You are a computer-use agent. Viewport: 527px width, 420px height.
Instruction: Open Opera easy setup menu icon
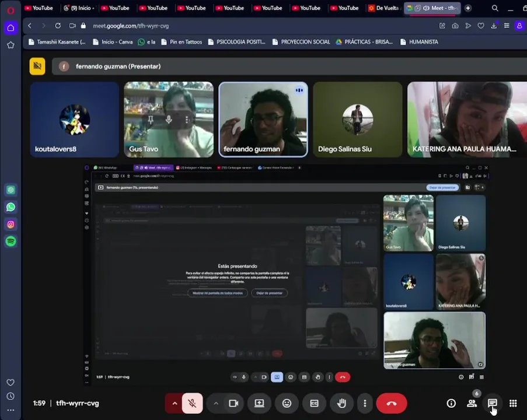(507, 26)
